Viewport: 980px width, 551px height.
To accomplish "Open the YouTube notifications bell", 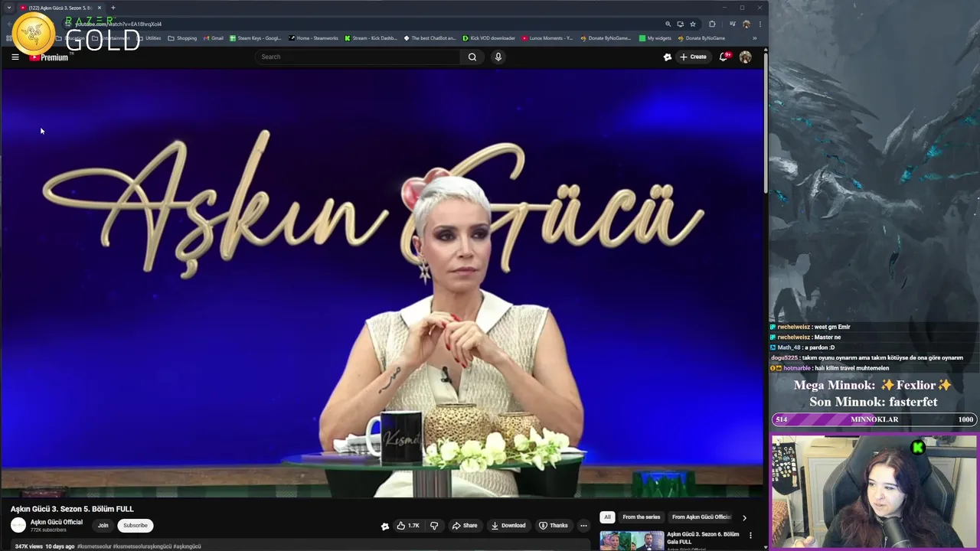I will [724, 57].
